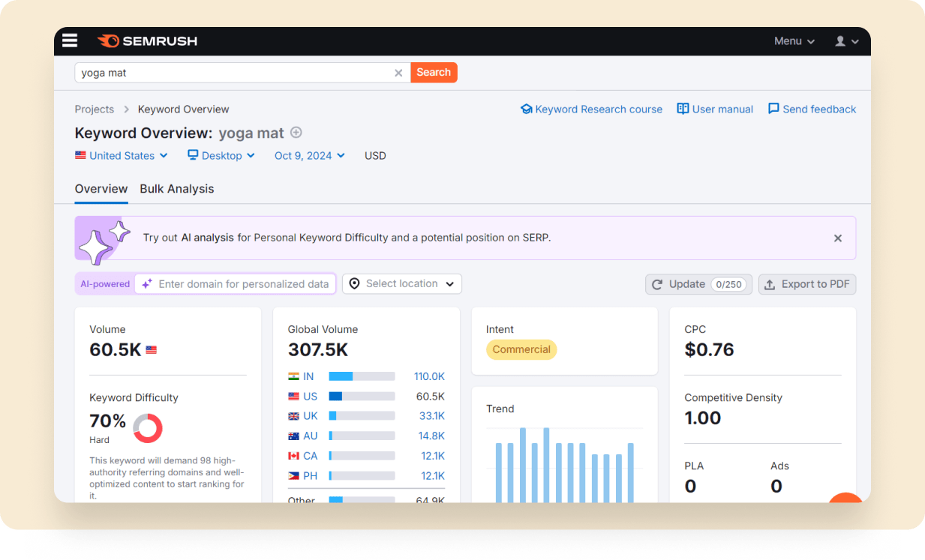
Task: Clear the yoga mat search field
Action: coord(398,73)
